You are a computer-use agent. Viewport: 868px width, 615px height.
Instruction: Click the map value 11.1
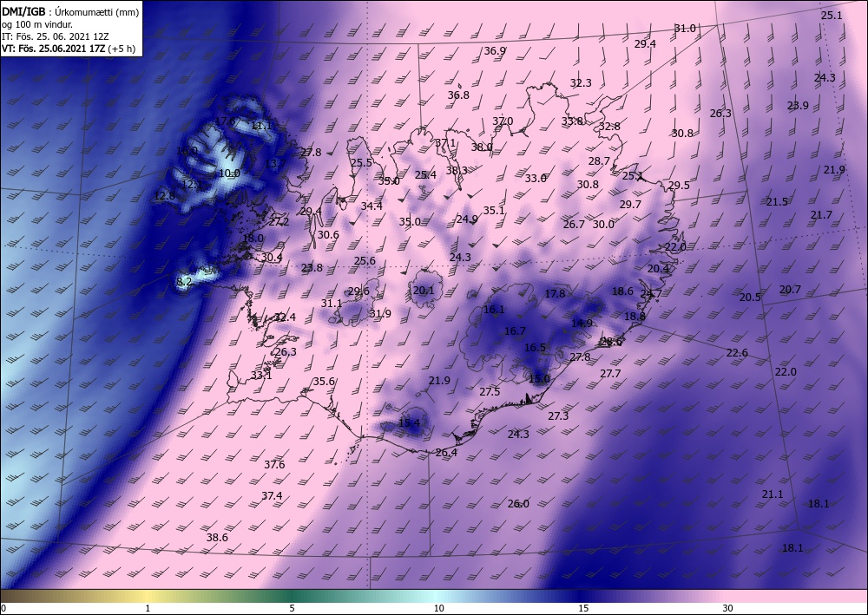pyautogui.click(x=261, y=126)
